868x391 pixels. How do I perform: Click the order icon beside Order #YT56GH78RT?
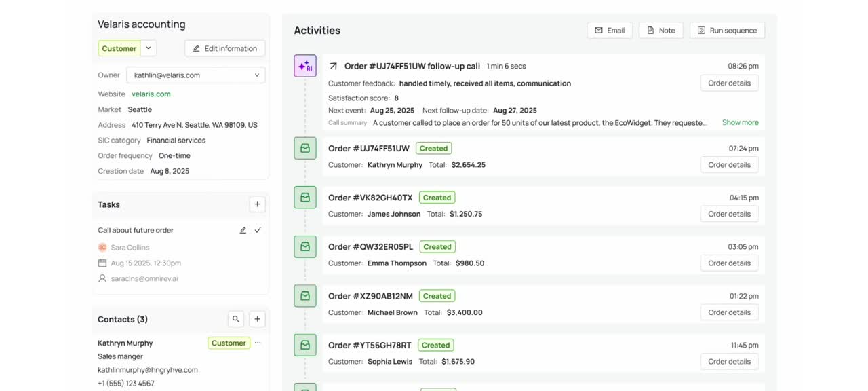pos(305,345)
